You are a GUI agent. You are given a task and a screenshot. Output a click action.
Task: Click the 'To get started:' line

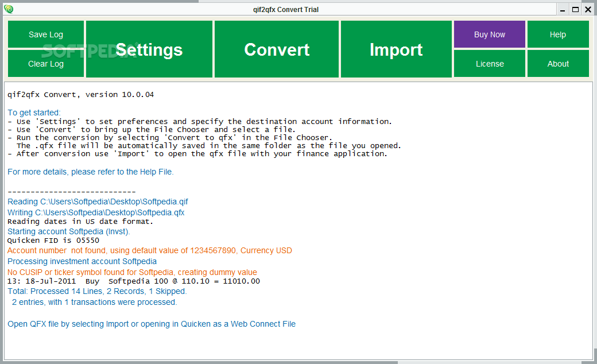click(34, 113)
